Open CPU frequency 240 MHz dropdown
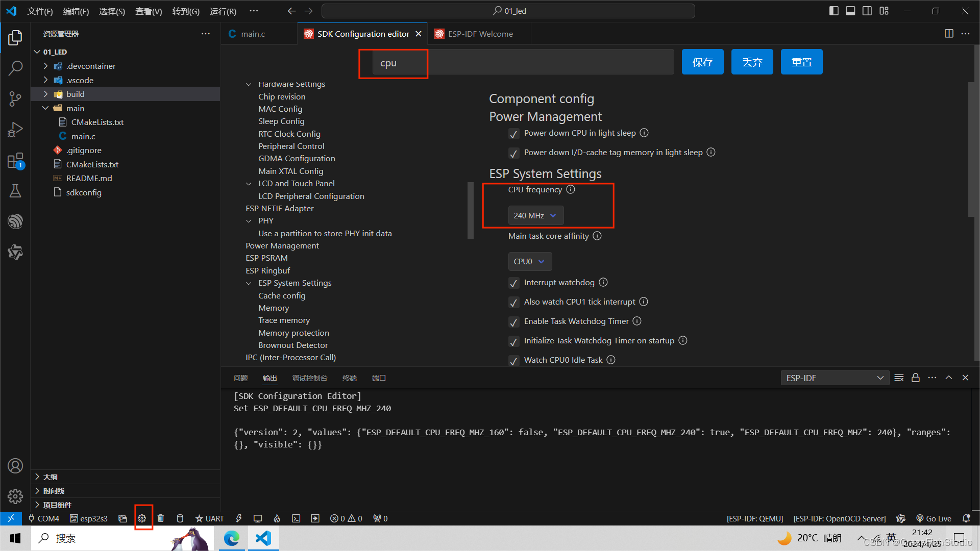This screenshot has width=980, height=551. pos(535,215)
